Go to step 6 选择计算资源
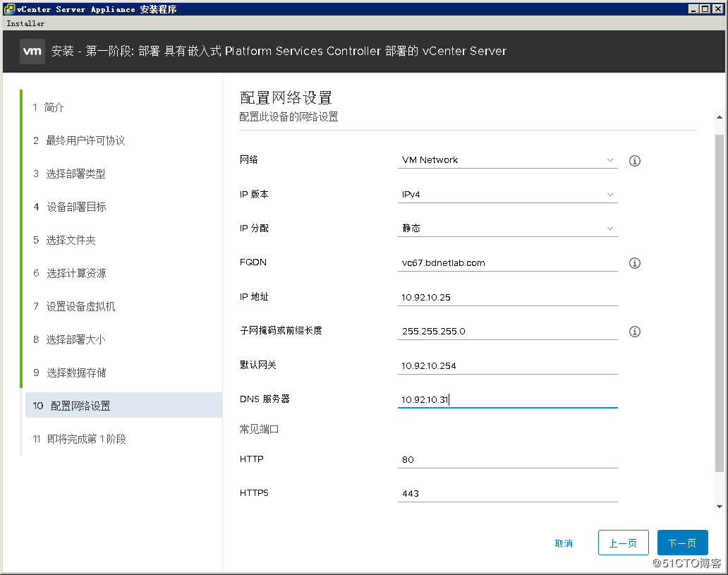 click(x=70, y=273)
